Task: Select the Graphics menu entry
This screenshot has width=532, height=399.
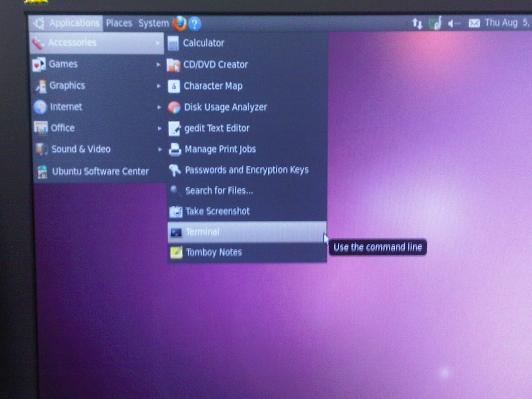Action: pos(98,86)
